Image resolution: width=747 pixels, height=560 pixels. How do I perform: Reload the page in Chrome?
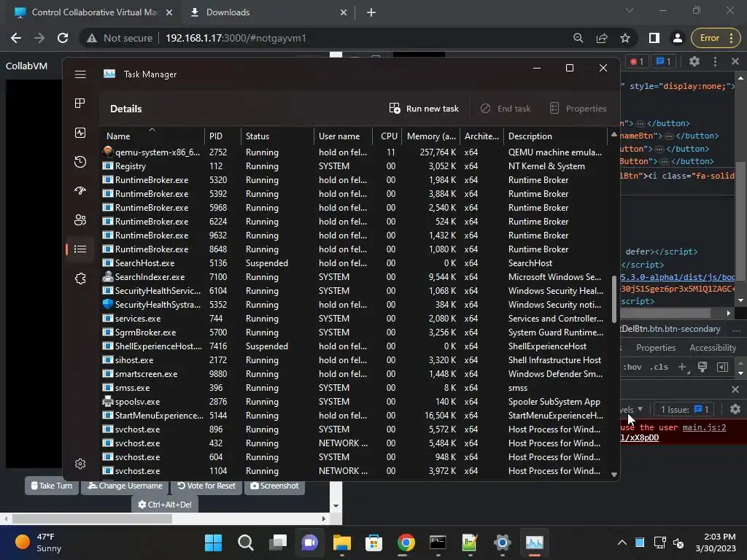(x=63, y=38)
